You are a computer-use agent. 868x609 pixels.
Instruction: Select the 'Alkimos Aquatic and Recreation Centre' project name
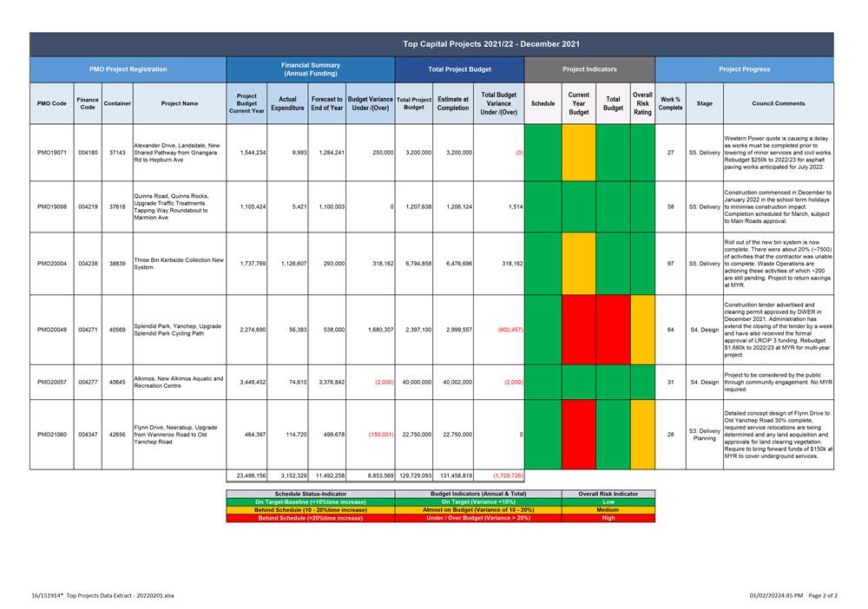pos(178,383)
